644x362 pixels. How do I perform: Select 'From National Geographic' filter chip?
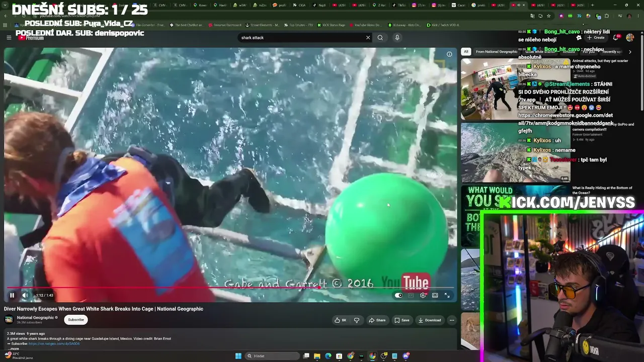click(497, 51)
